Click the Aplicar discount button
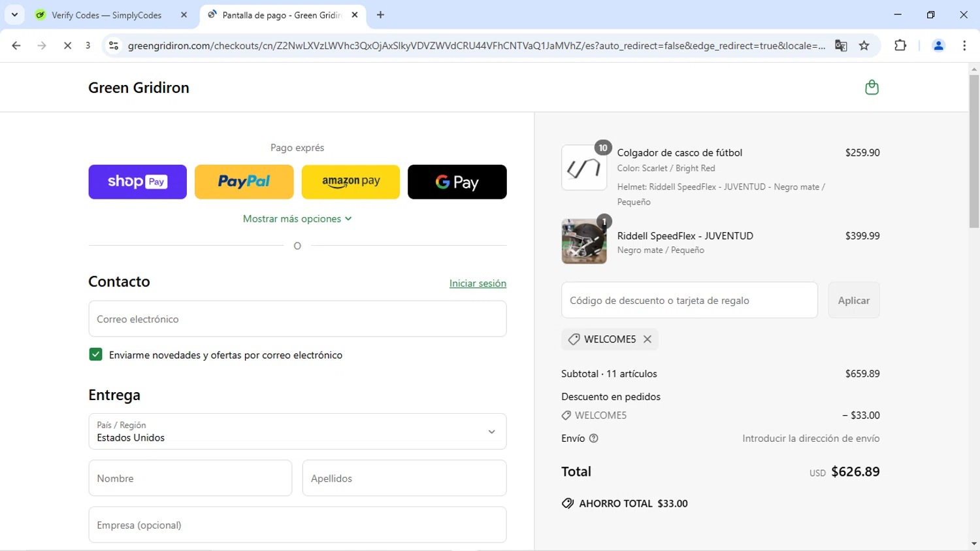Image resolution: width=980 pixels, height=551 pixels. pos(853,300)
